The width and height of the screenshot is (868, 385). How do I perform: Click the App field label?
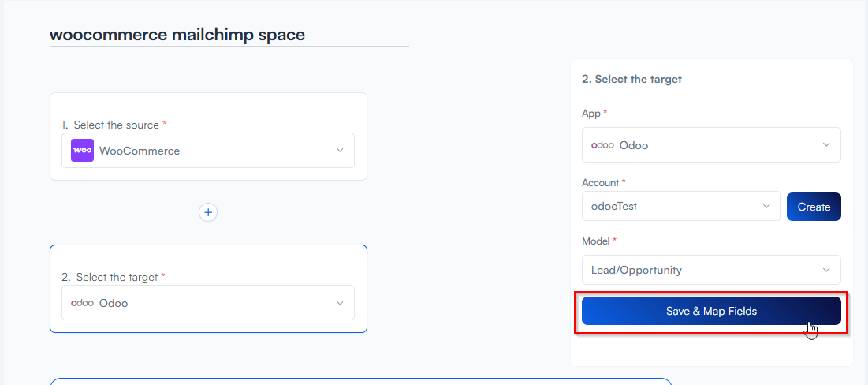coord(590,114)
